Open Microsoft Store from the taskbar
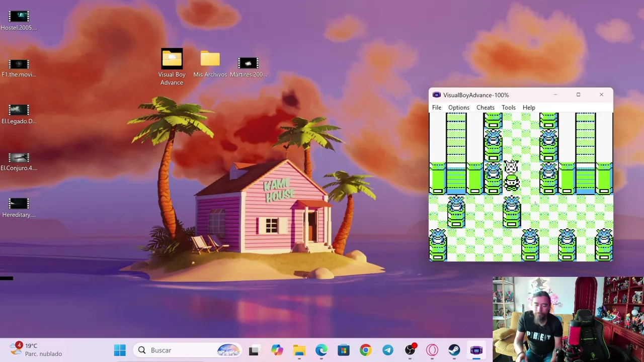 point(343,350)
